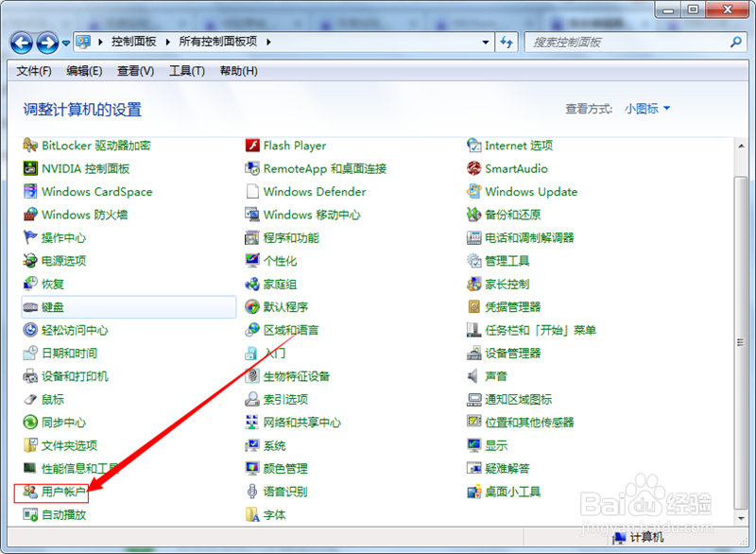Expand the address bar history dropdown
Viewport: 756px width, 554px height.
[x=486, y=43]
